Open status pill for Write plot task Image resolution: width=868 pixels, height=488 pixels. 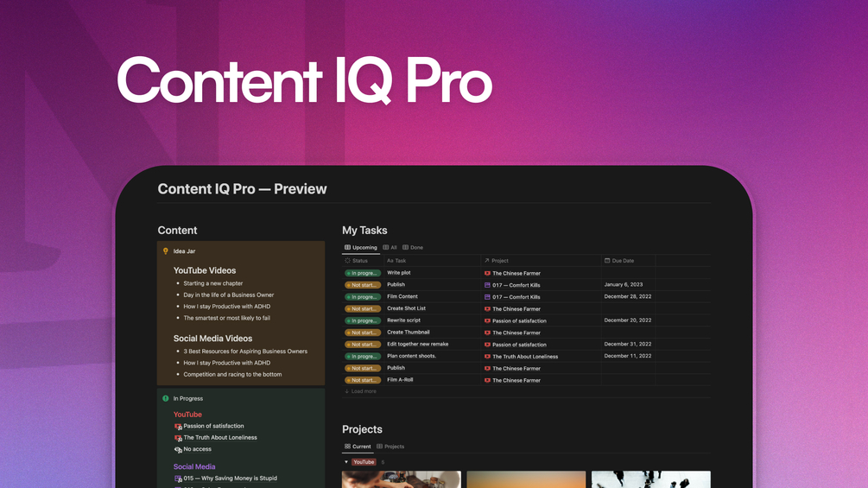(363, 273)
